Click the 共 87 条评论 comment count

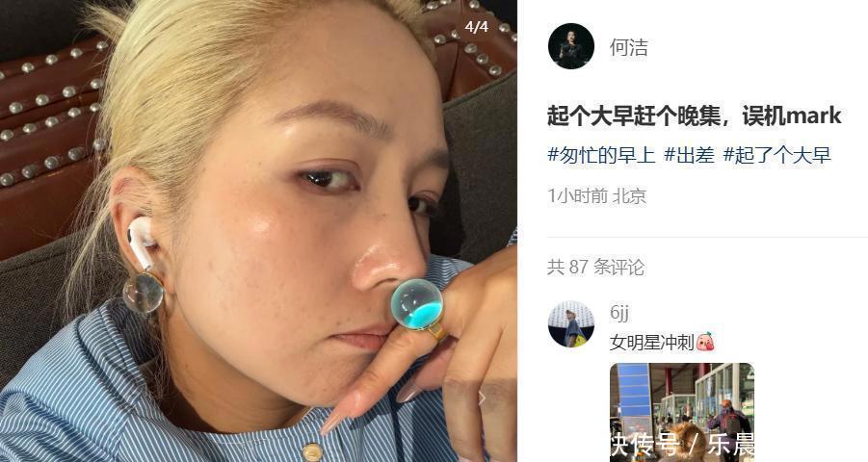click(595, 267)
